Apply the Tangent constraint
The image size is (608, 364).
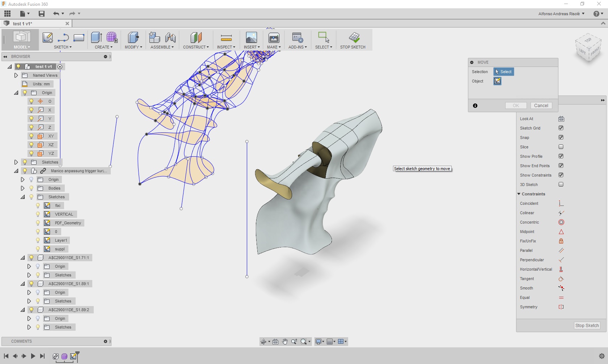561,279
